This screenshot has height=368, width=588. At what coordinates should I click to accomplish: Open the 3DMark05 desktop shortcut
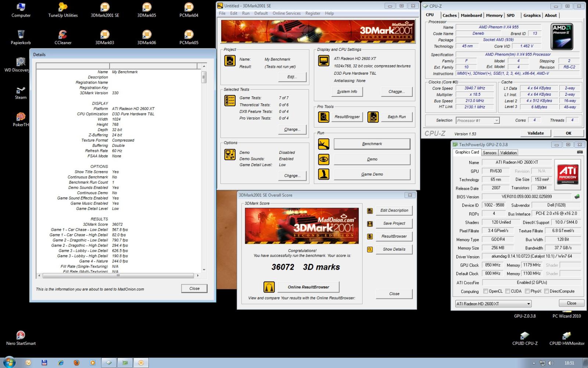click(147, 10)
